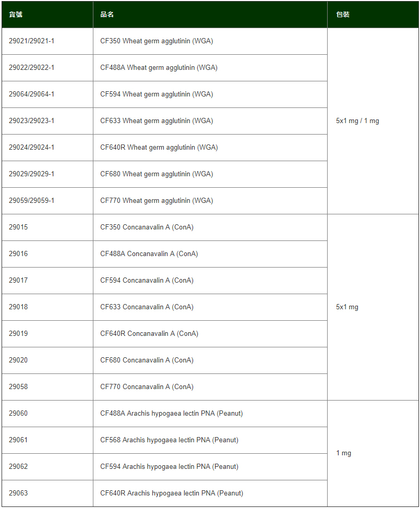This screenshot has height=508, width=420.
Task: Select CF594 Concanavalin A (ConA) entry
Action: (x=147, y=280)
